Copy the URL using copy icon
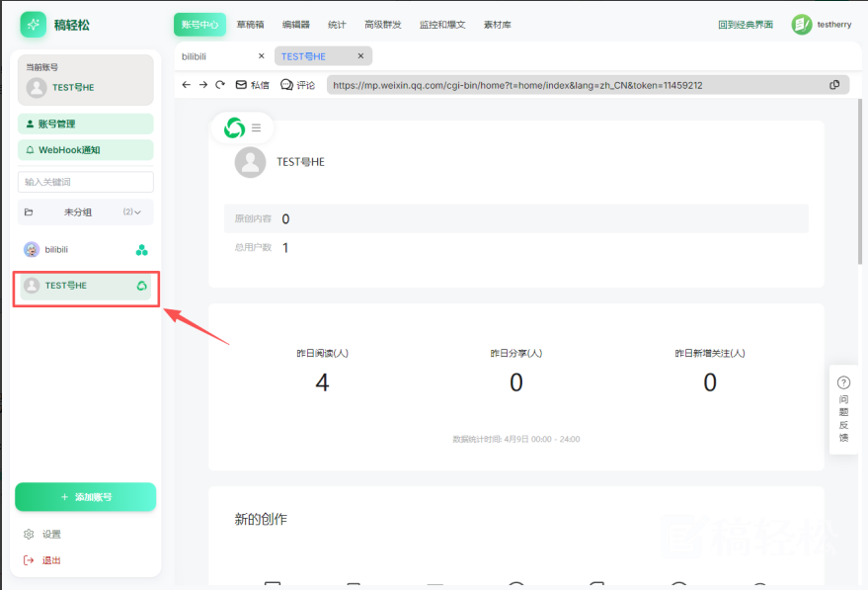Screen dimensions: 868x590 [x=834, y=85]
